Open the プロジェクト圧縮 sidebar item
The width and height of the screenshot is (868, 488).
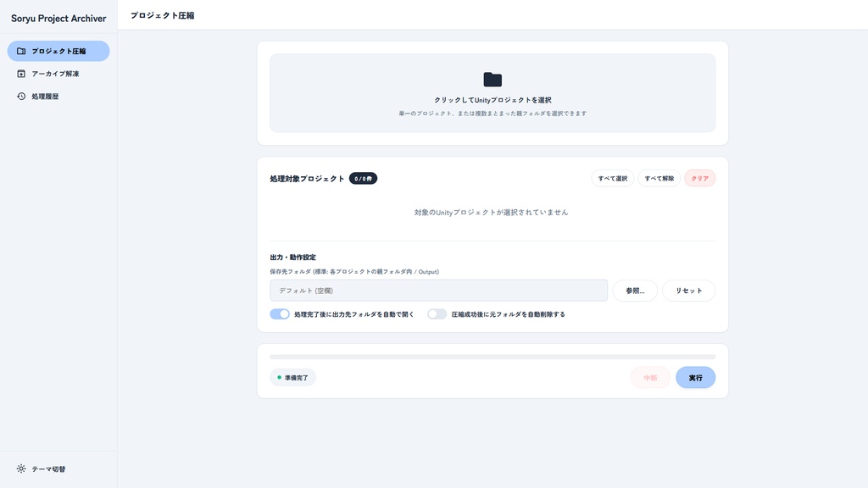point(58,51)
